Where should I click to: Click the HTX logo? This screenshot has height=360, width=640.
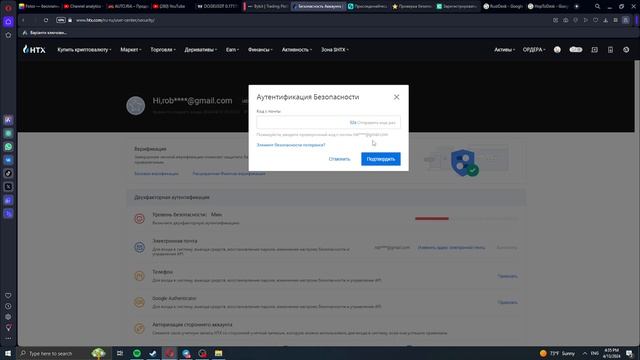[34, 50]
